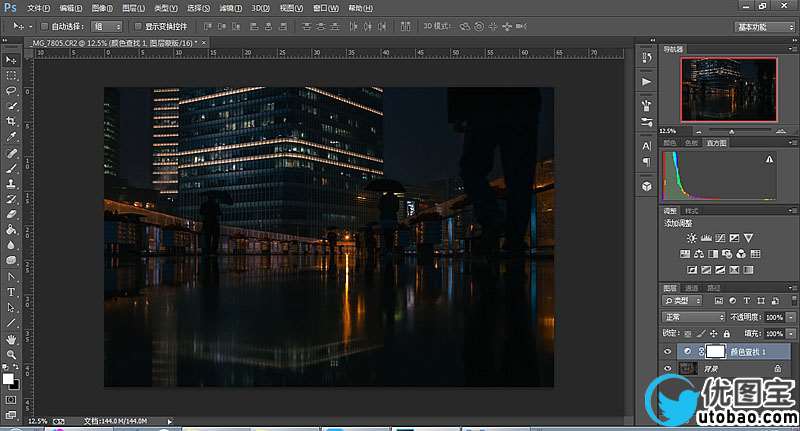The height and width of the screenshot is (431, 800).
Task: Select the Quick Selection tool
Action: pos(11,106)
